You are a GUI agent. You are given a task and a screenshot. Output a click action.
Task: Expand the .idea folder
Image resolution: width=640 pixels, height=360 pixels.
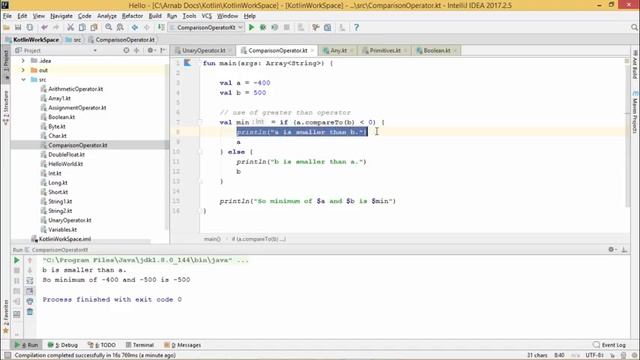pos(23,60)
